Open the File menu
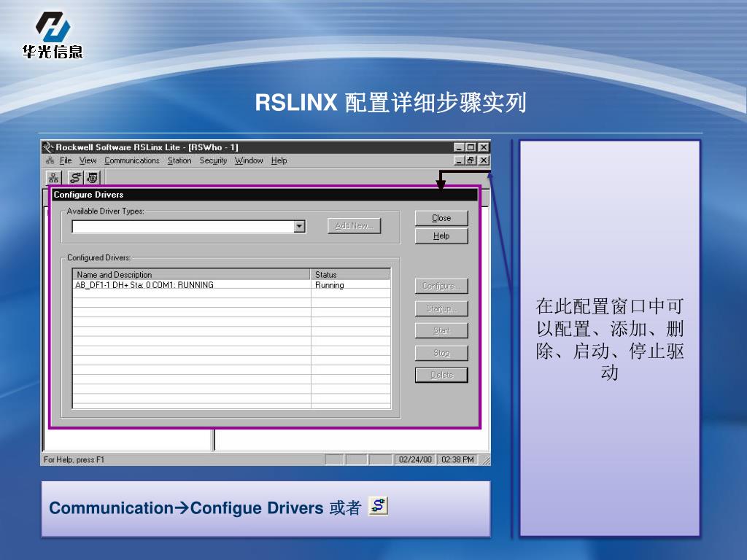Viewport: 747px width, 560px height. pyautogui.click(x=66, y=160)
